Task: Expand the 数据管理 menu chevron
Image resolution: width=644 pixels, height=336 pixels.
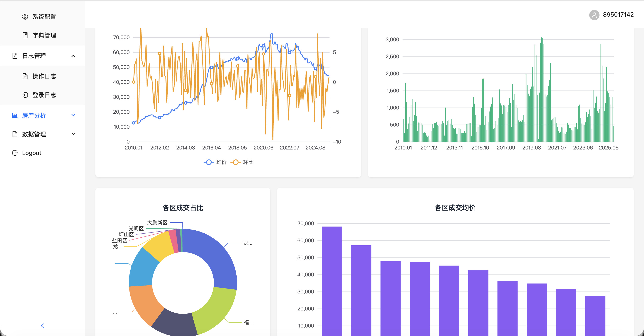Action: (x=73, y=134)
